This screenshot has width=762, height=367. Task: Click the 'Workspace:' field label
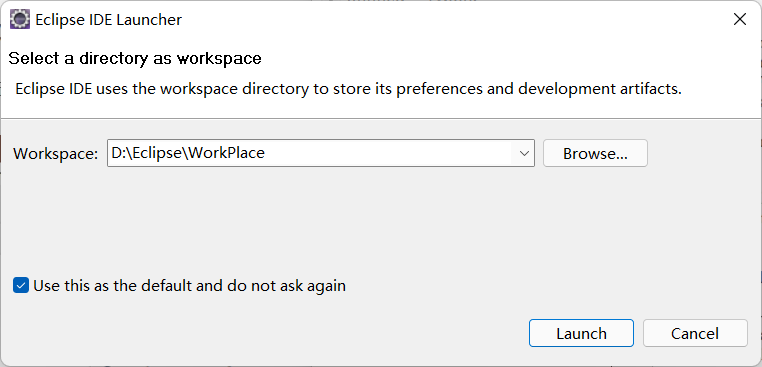(x=55, y=154)
